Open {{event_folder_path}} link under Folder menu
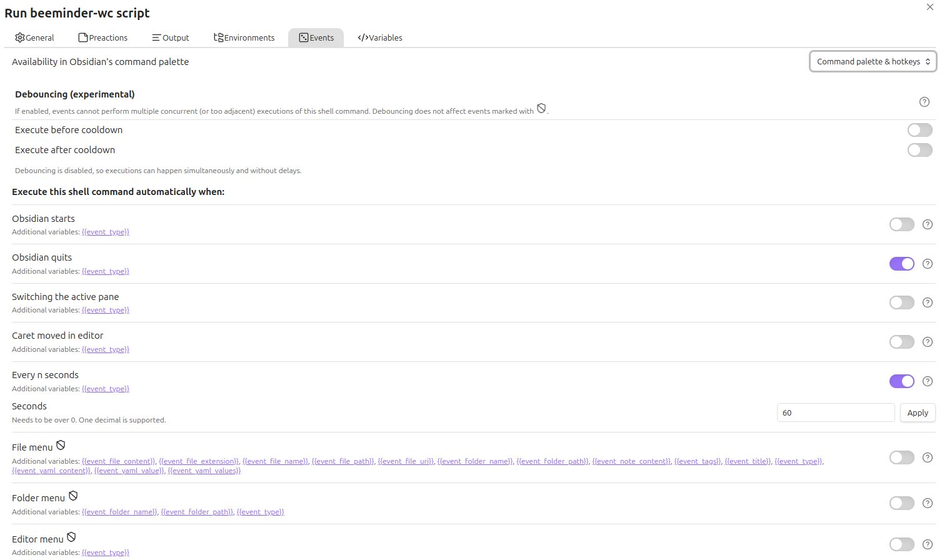The image size is (947, 560). coord(197,512)
